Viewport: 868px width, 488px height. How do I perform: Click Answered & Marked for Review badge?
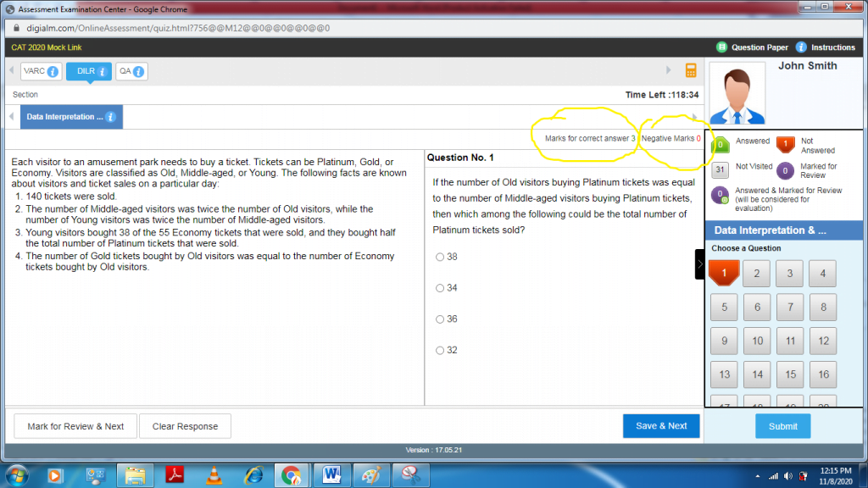(x=720, y=196)
